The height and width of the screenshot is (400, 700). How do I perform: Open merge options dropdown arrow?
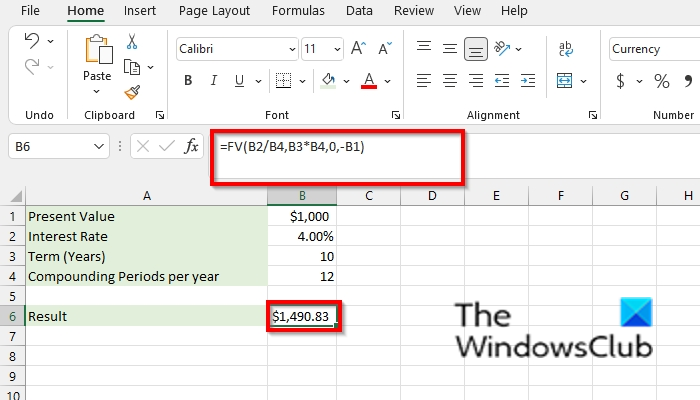(583, 81)
